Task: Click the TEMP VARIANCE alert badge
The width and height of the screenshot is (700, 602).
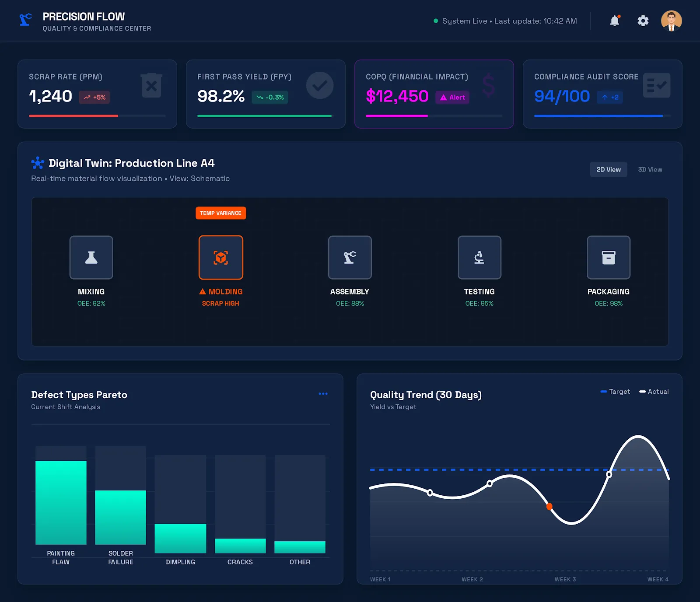Action: 221,213
